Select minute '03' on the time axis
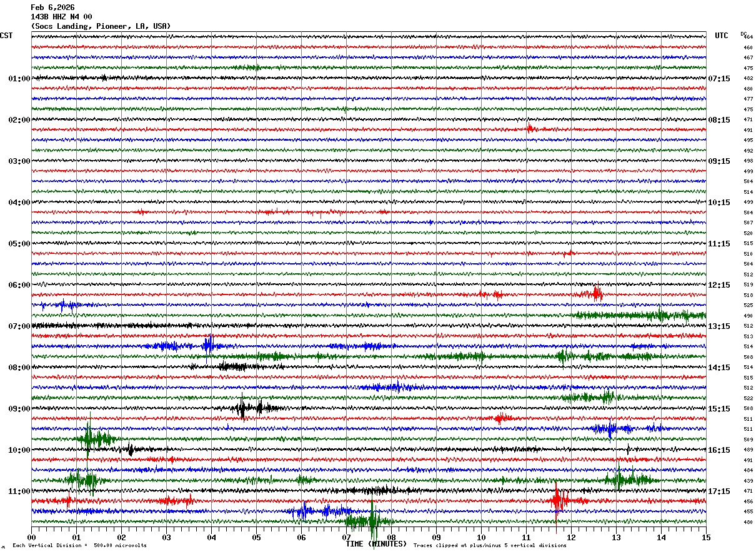 [x=166, y=538]
